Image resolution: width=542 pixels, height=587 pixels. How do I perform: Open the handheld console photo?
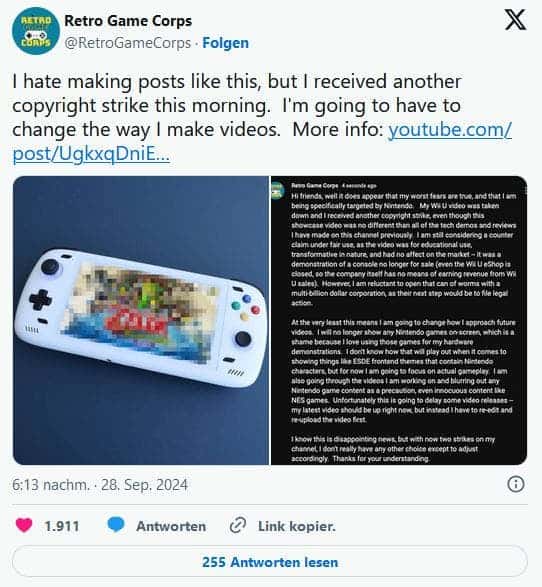click(141, 320)
